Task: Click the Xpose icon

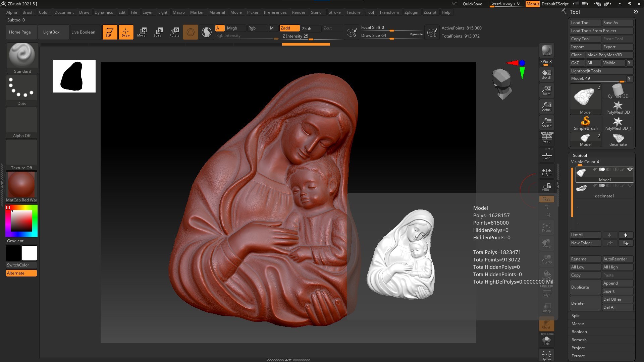Action: (546, 356)
